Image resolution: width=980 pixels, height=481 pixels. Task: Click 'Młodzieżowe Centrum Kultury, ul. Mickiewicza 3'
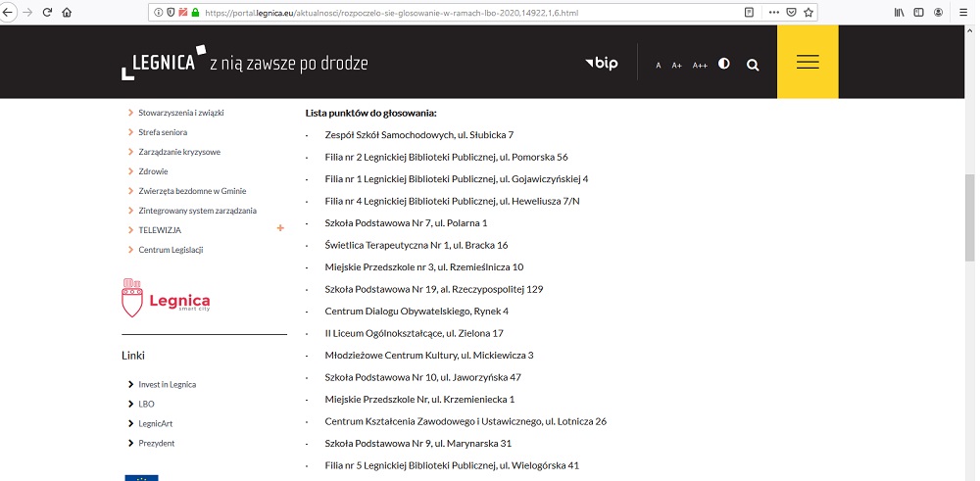coord(429,356)
